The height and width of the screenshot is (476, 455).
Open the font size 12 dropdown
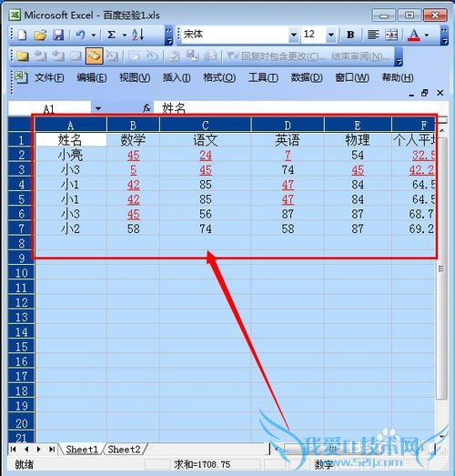pyautogui.click(x=331, y=35)
